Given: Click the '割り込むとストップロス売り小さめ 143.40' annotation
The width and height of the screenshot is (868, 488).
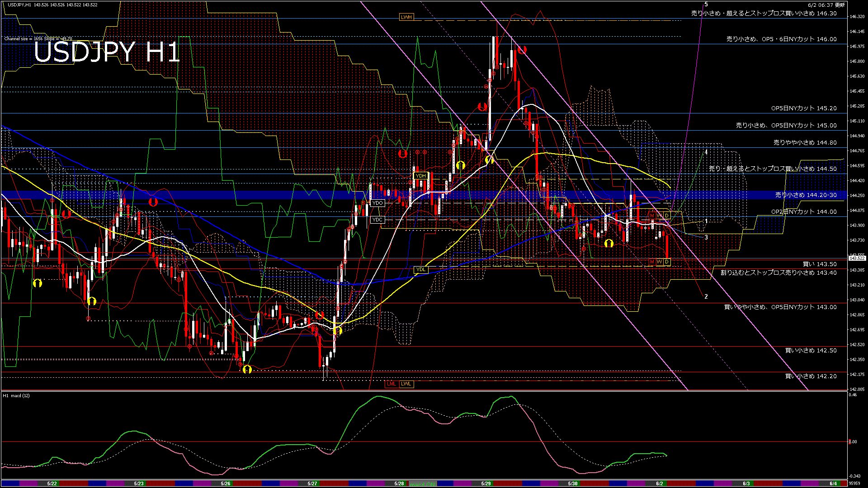Looking at the screenshot, I should 778,273.
